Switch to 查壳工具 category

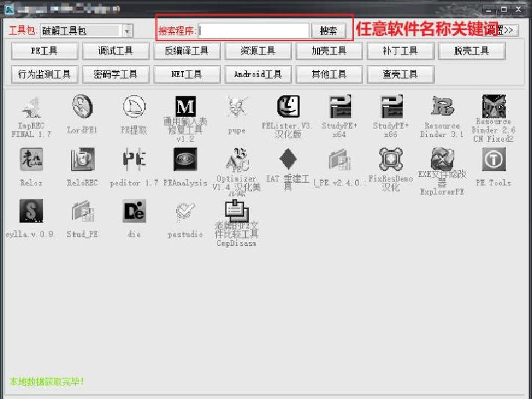point(400,74)
